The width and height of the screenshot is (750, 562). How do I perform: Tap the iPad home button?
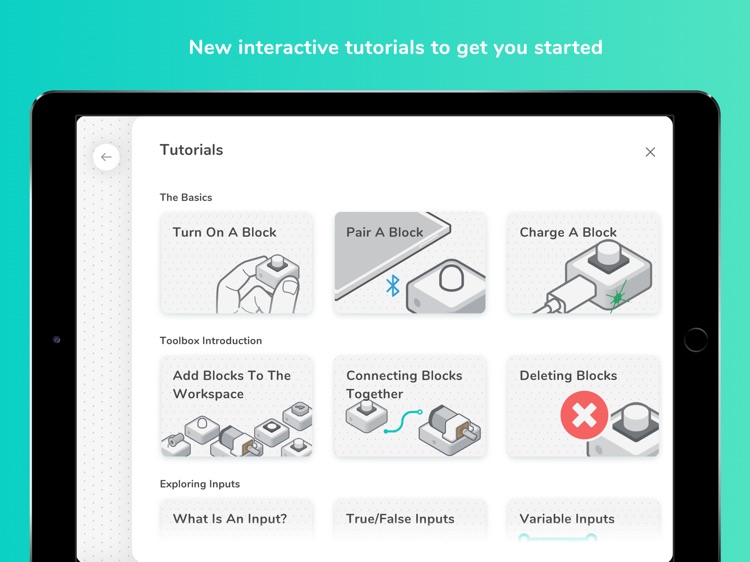[695, 340]
